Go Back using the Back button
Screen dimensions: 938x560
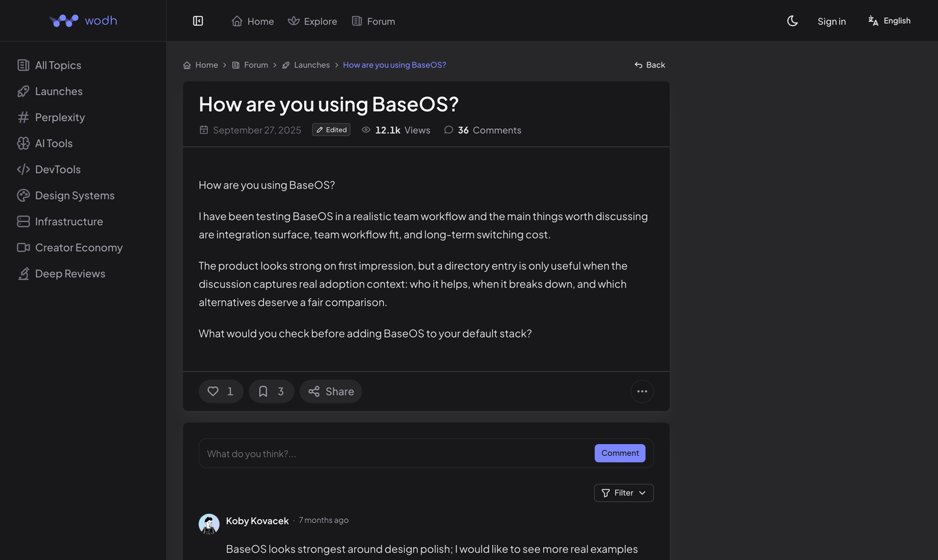pos(650,65)
